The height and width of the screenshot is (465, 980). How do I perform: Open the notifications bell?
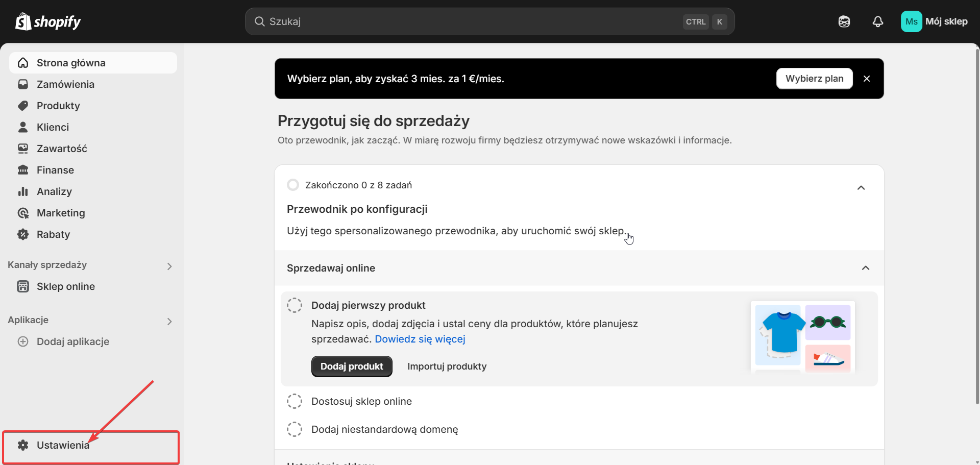(878, 21)
